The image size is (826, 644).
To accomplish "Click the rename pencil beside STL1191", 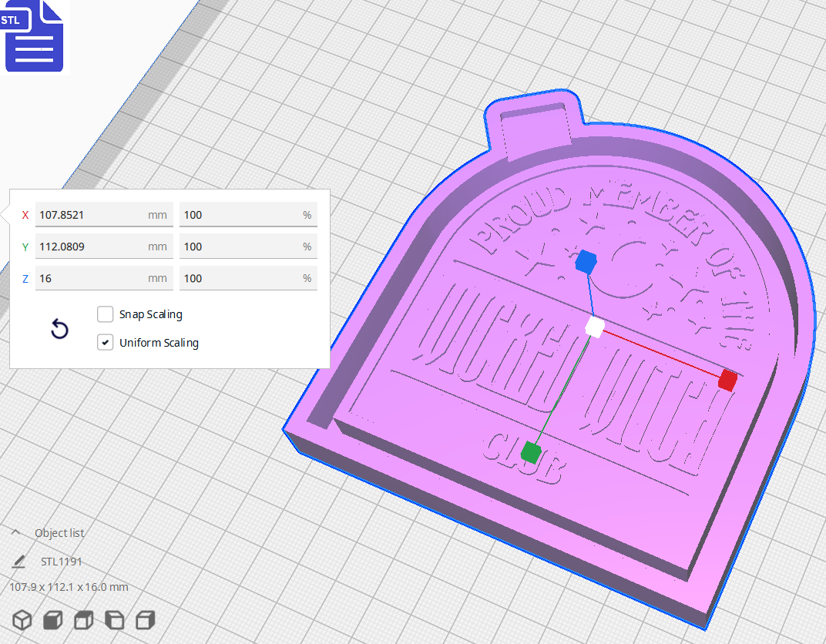I will click(x=20, y=562).
